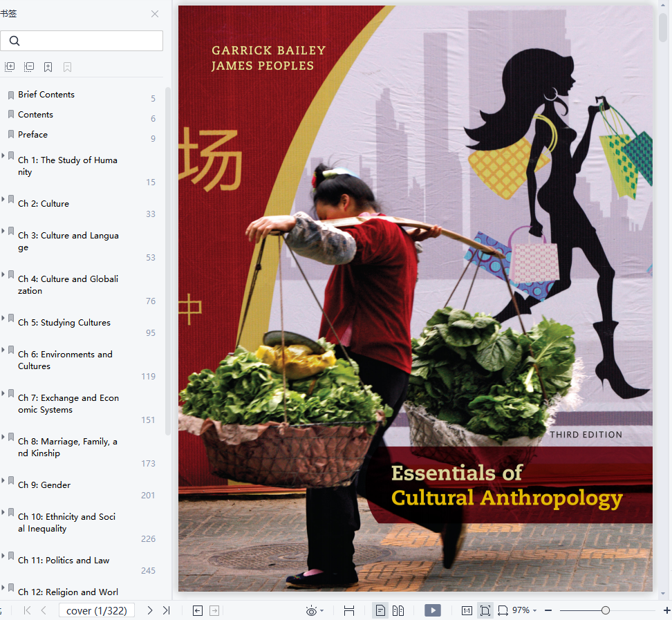Click the zoom out minus button
This screenshot has height=620, width=672.
click(x=548, y=610)
